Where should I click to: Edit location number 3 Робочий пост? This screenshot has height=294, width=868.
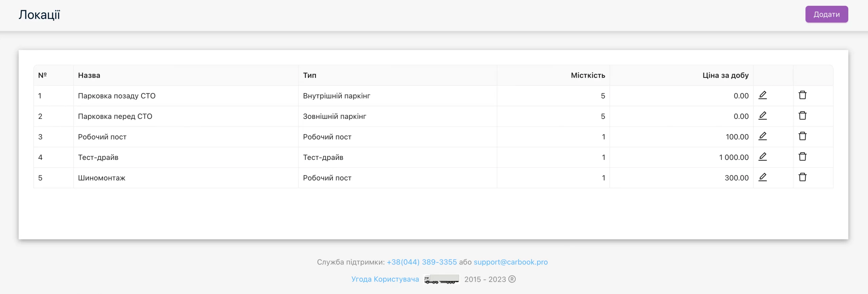tap(763, 136)
